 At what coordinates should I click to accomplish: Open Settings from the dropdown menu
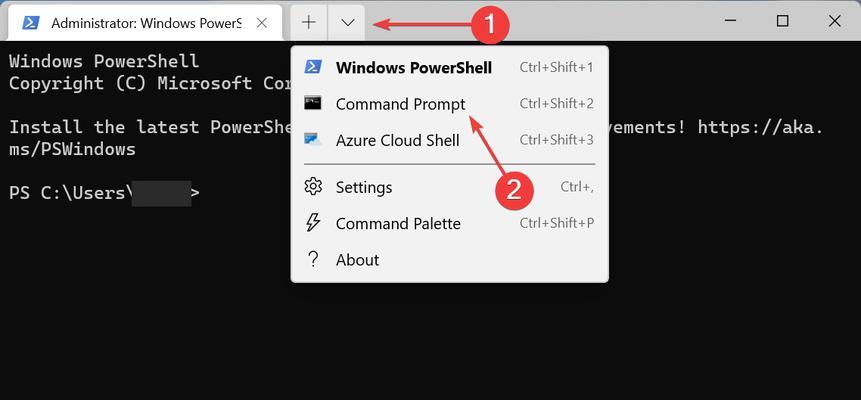coord(449,187)
